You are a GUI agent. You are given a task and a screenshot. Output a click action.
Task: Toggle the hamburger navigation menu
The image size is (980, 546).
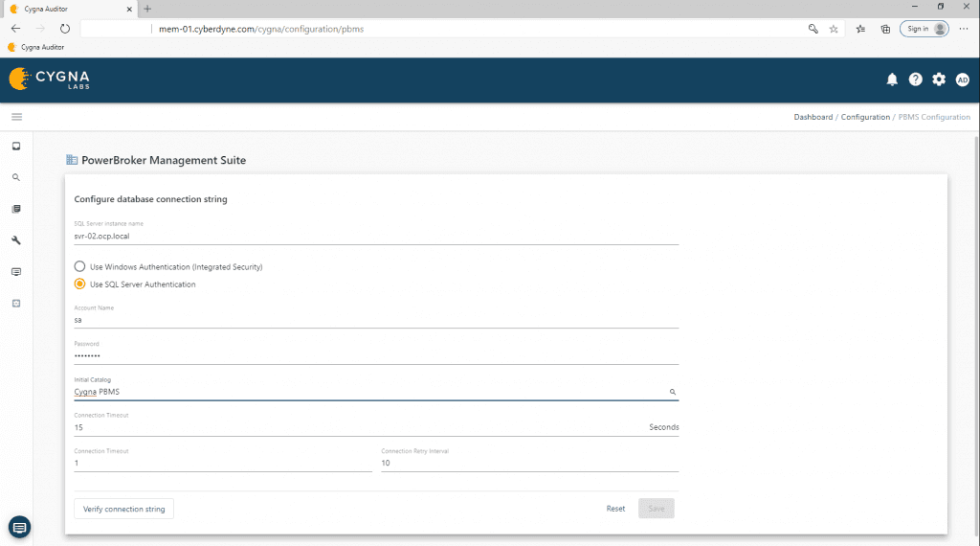coord(17,117)
